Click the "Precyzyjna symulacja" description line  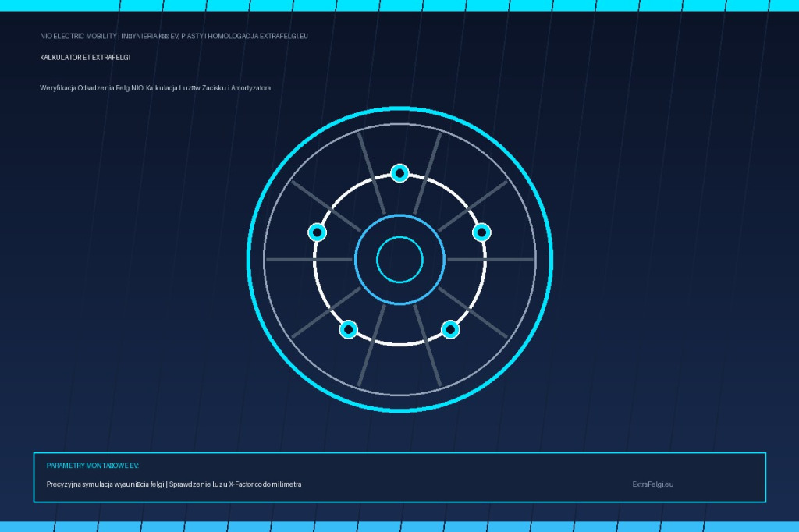tap(174, 484)
